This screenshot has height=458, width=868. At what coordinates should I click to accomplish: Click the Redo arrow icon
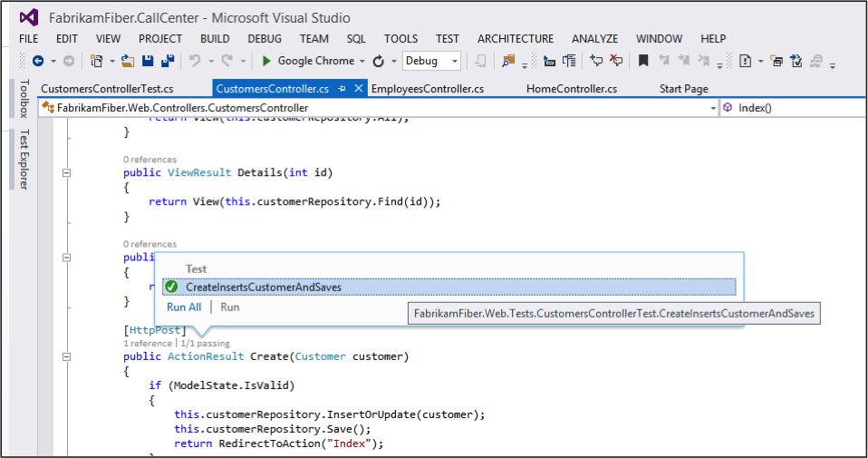click(x=227, y=61)
